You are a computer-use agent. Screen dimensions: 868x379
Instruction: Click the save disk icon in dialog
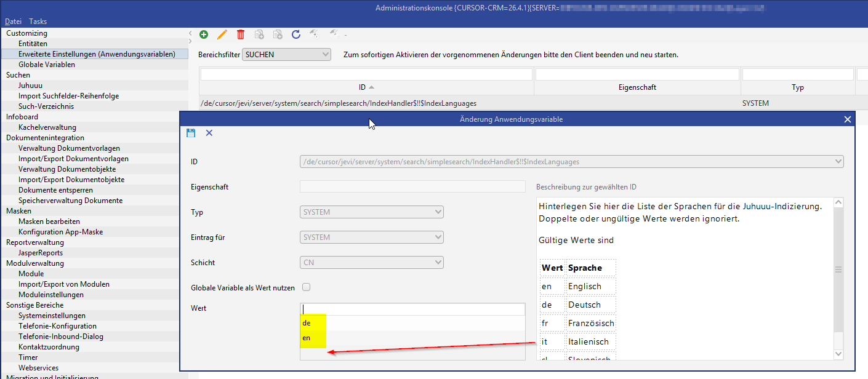coord(190,133)
